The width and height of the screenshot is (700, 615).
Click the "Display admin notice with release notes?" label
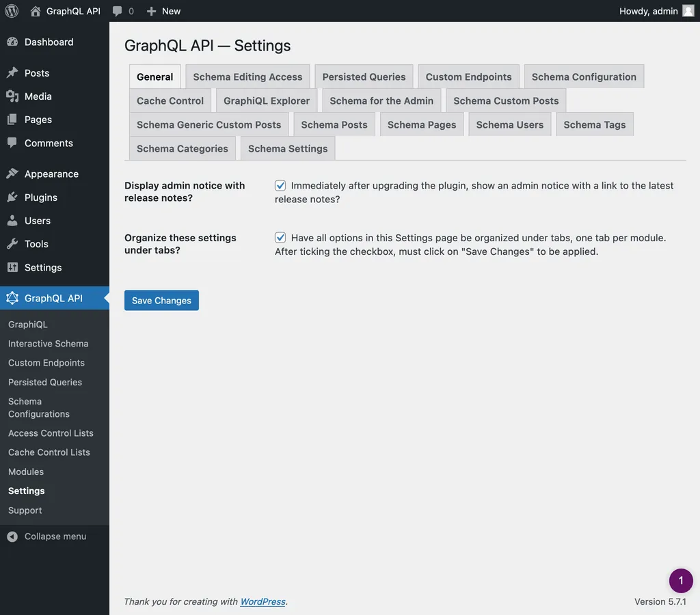pyautogui.click(x=185, y=191)
